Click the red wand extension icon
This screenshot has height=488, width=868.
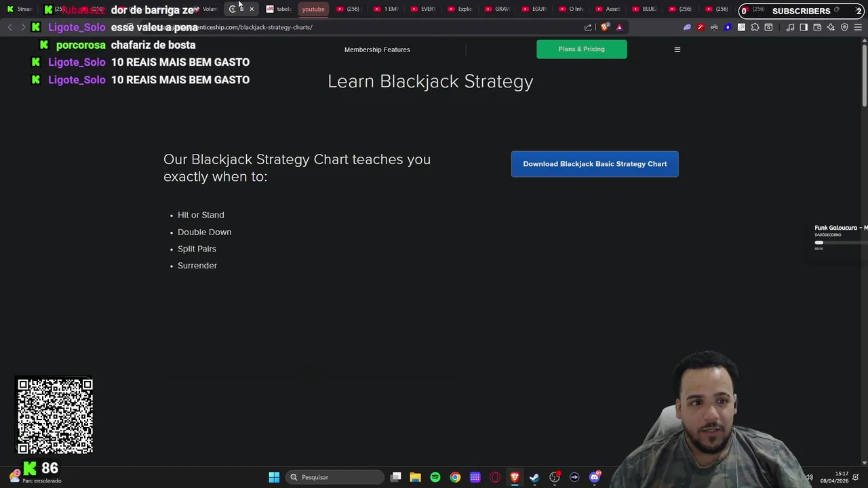[x=701, y=27]
